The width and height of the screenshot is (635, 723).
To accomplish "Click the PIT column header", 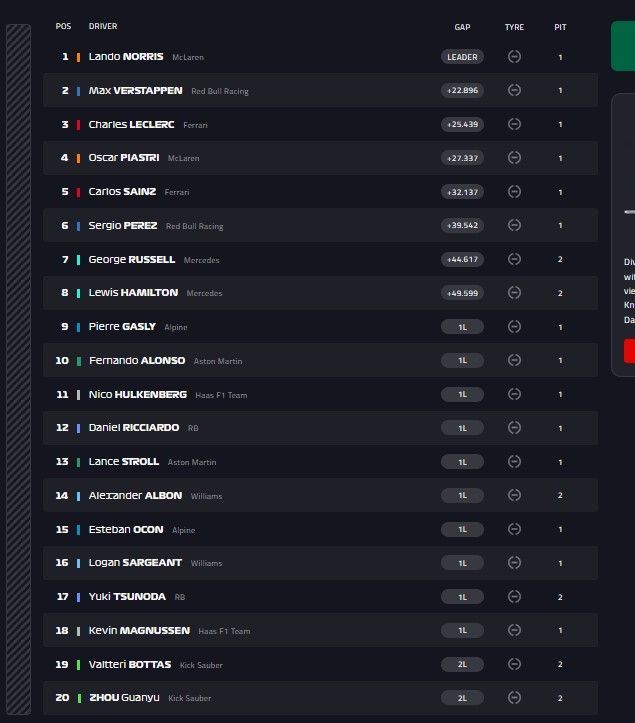I will [x=560, y=27].
